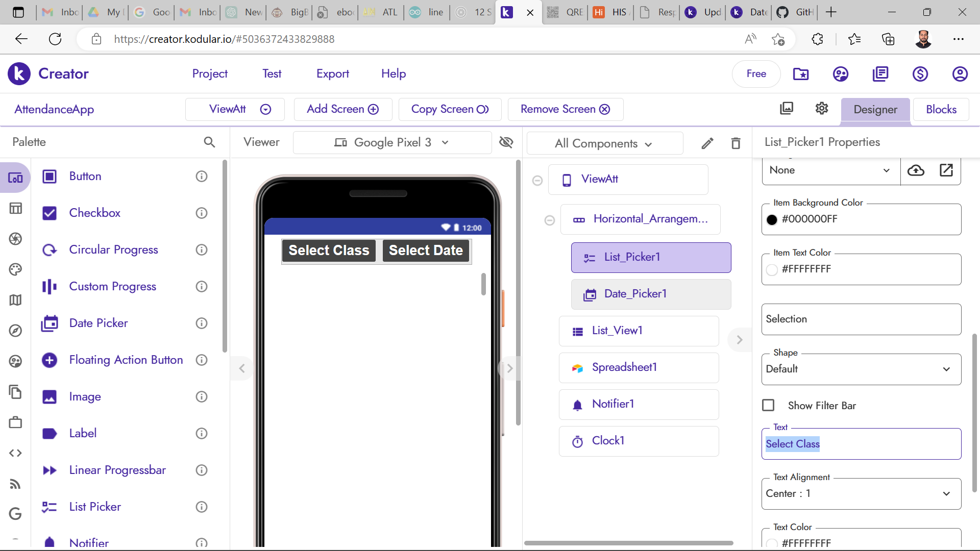
Task: Open the Export menu
Action: pos(332,74)
